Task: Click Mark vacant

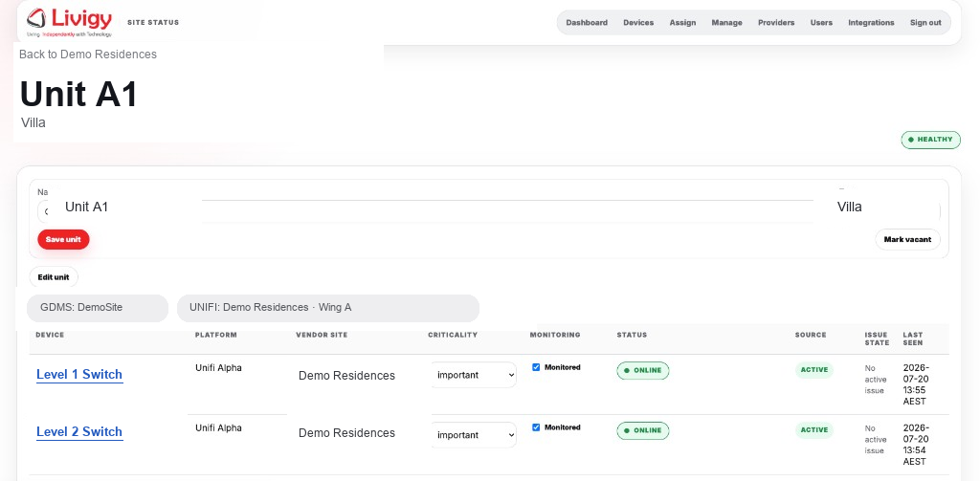Action: click(x=907, y=239)
